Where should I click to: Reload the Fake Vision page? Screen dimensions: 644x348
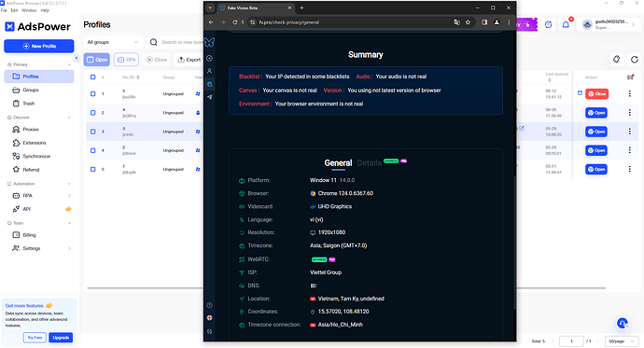235,22
